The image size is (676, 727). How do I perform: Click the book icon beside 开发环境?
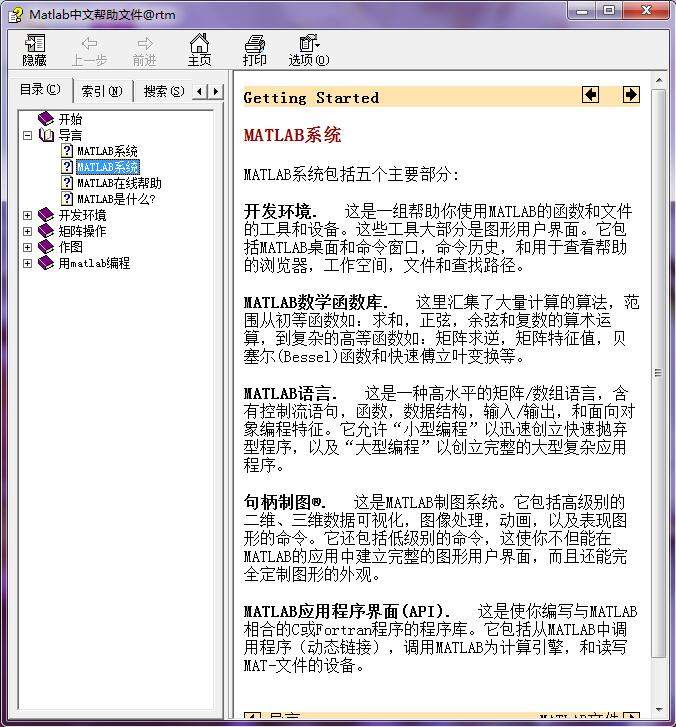[46, 215]
